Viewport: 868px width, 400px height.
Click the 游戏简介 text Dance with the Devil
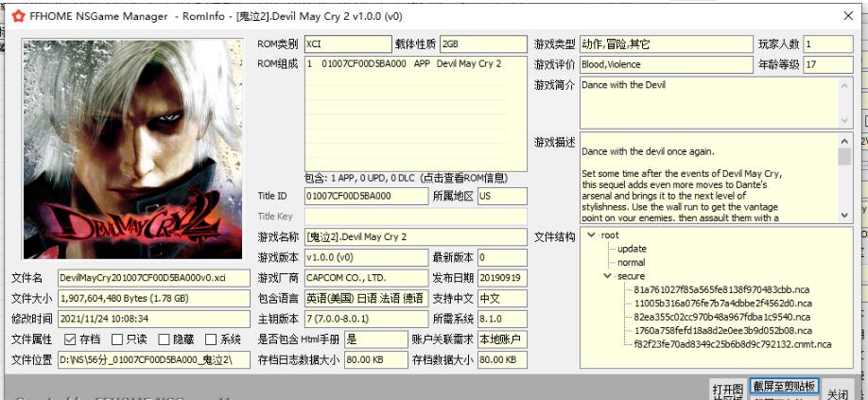(x=623, y=85)
